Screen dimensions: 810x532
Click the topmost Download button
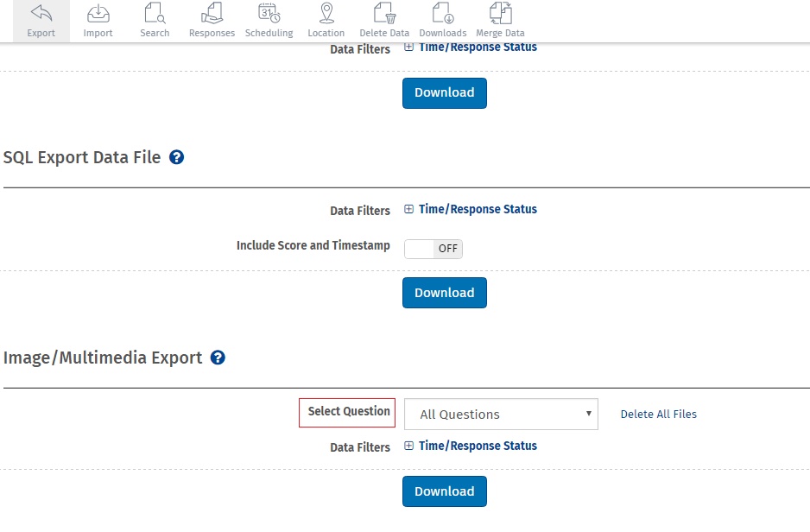(444, 92)
